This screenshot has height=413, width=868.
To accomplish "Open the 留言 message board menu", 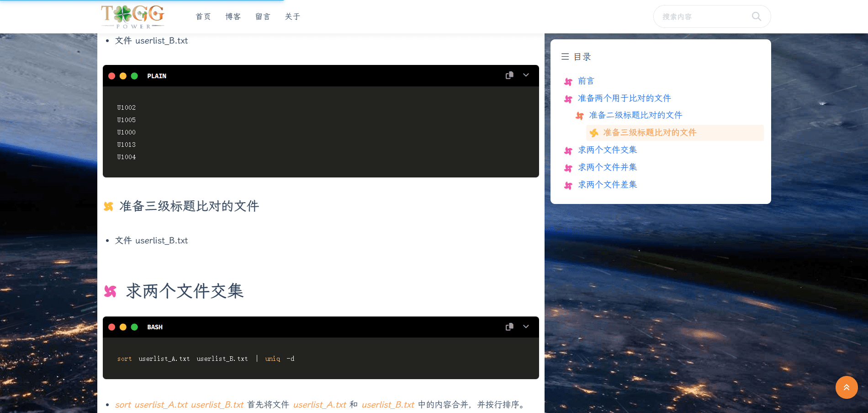I will (263, 16).
